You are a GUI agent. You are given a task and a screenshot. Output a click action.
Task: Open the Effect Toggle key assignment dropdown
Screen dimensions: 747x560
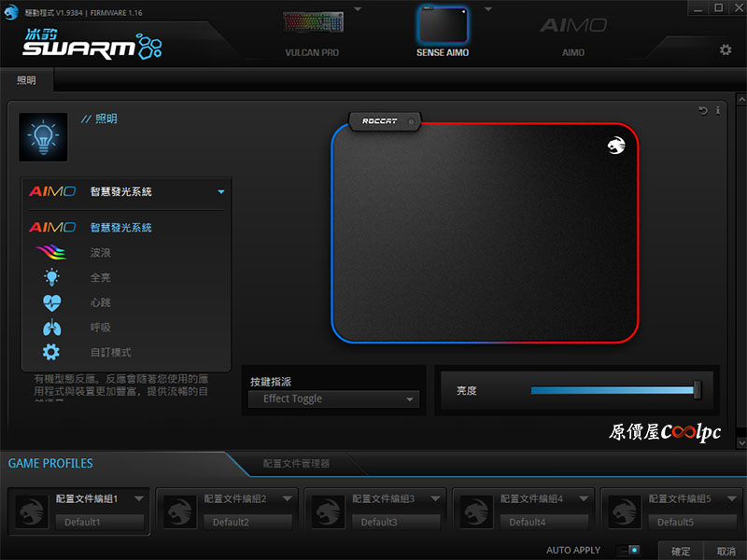[x=333, y=399]
